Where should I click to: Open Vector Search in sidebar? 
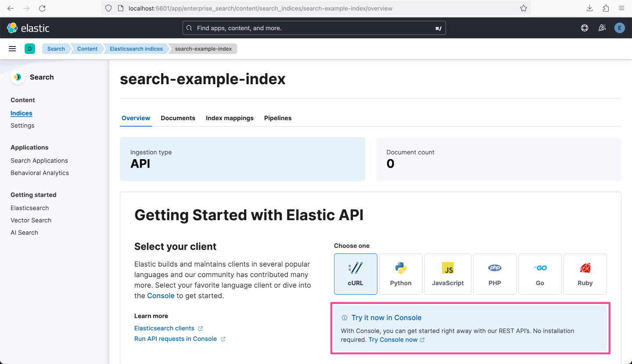31,220
